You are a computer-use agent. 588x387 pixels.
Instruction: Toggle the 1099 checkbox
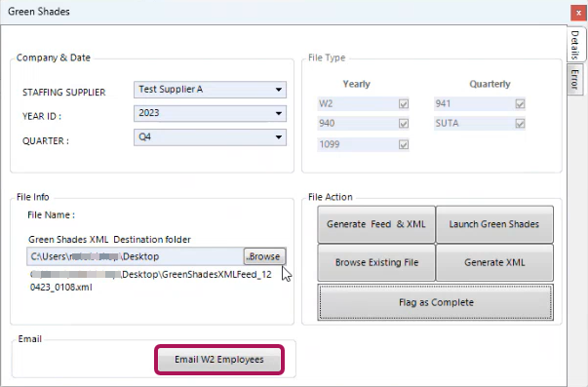(x=404, y=144)
